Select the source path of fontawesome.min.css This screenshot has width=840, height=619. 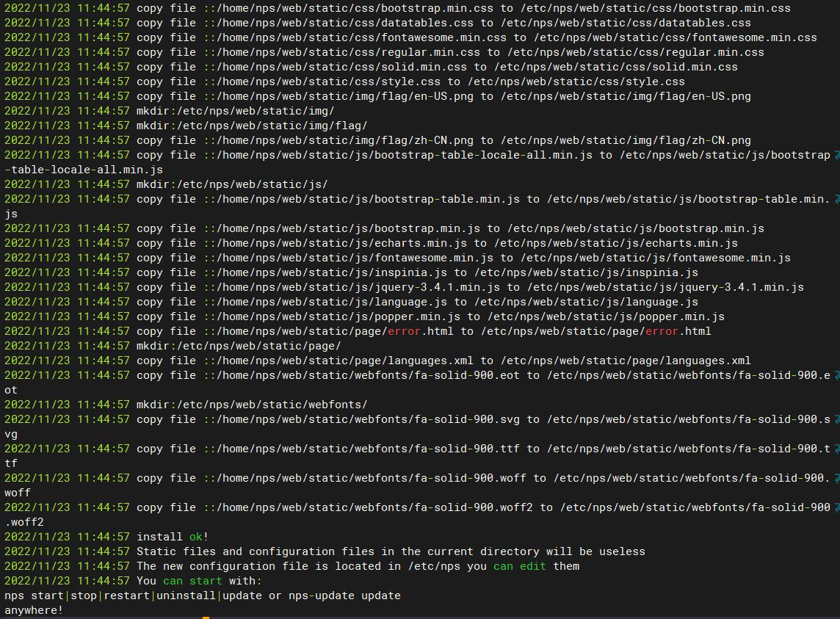pyautogui.click(x=361, y=37)
